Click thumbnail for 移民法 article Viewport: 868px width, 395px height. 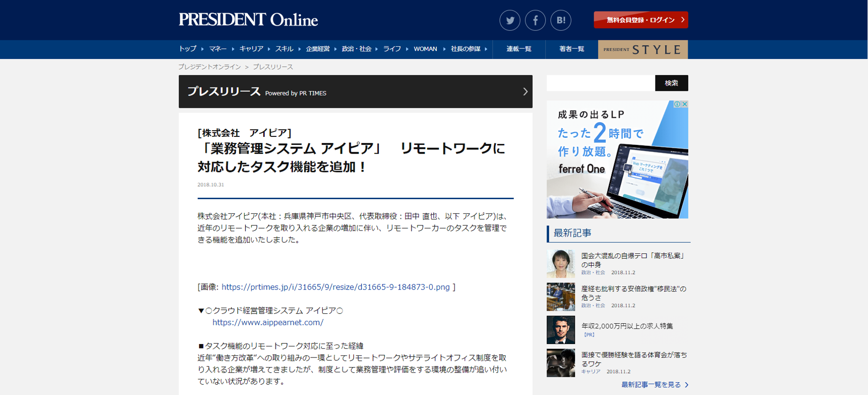click(x=561, y=297)
